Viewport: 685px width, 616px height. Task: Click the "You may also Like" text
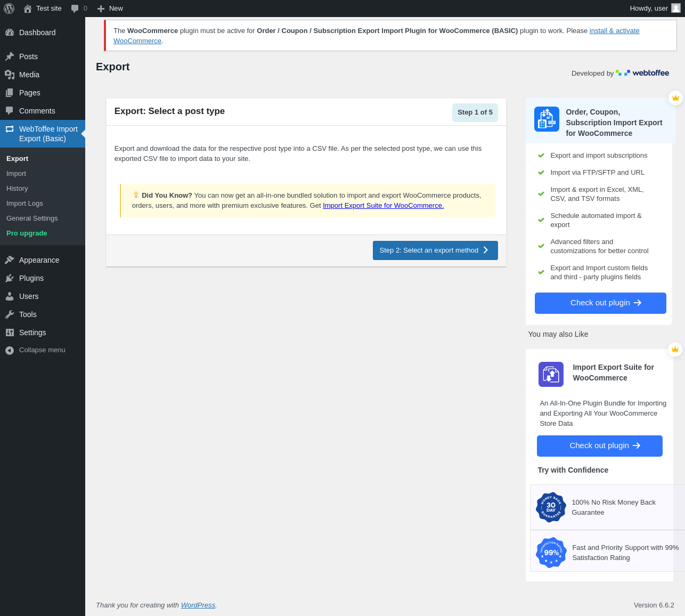(558, 334)
